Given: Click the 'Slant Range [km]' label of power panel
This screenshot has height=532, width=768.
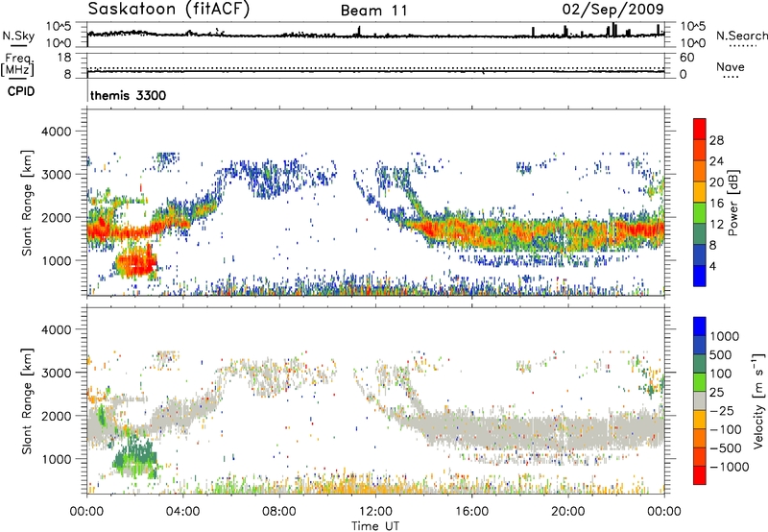Looking at the screenshot, I should pos(27,203).
